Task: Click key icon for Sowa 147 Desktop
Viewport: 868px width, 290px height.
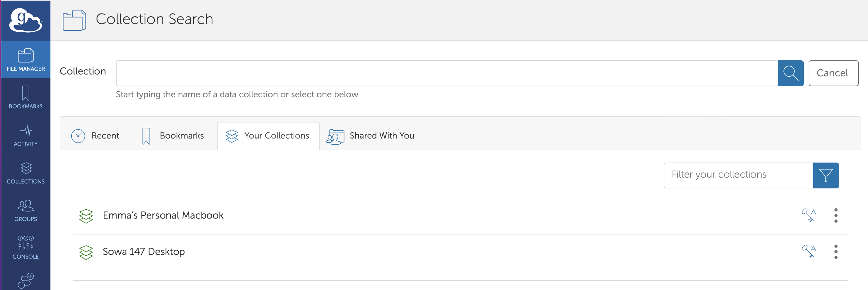Action: click(808, 252)
